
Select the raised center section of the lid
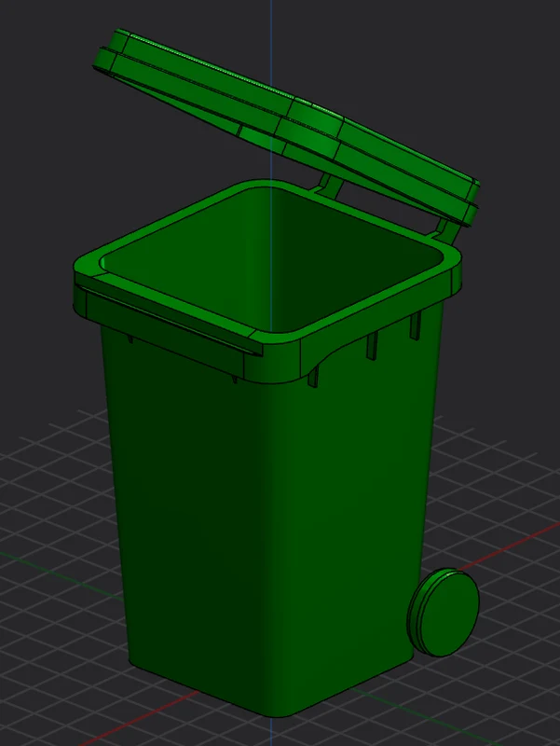(311, 128)
